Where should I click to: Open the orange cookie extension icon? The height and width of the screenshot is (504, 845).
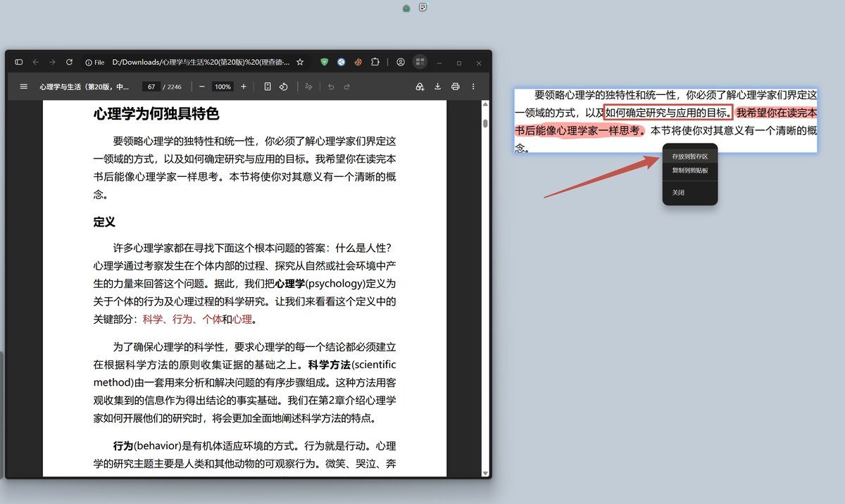click(x=358, y=62)
